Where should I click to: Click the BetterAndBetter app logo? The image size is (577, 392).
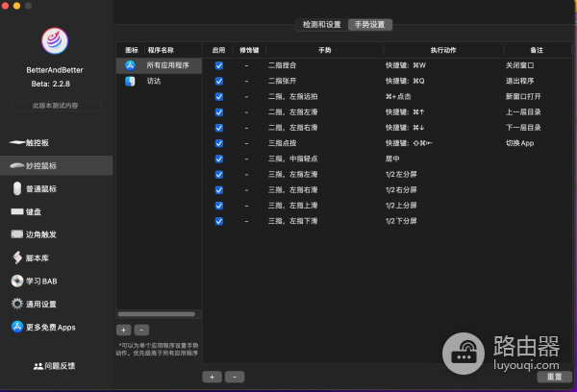(55, 40)
